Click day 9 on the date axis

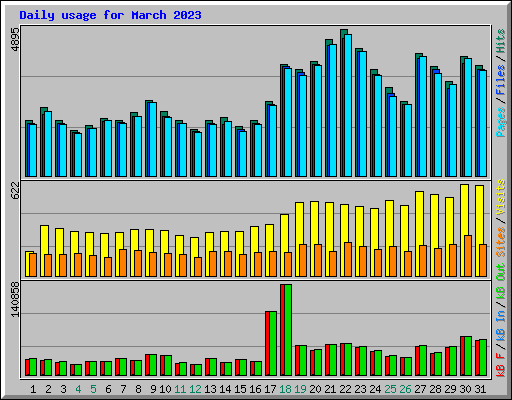pyautogui.click(x=153, y=389)
